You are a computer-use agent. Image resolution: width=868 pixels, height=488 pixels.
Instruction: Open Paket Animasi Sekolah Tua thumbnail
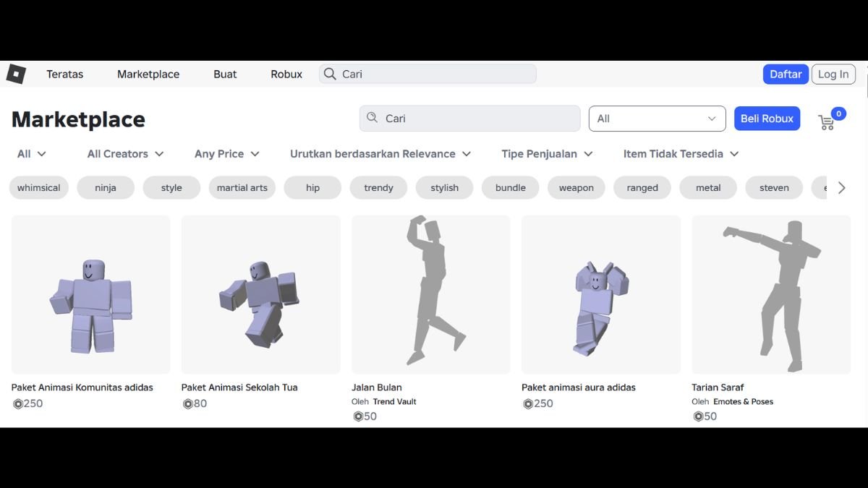pyautogui.click(x=260, y=294)
